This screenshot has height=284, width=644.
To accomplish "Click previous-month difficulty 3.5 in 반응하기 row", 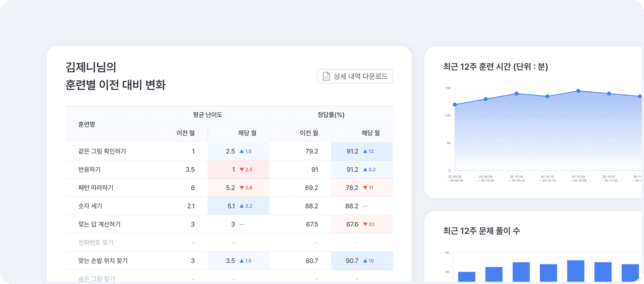I will tap(190, 170).
